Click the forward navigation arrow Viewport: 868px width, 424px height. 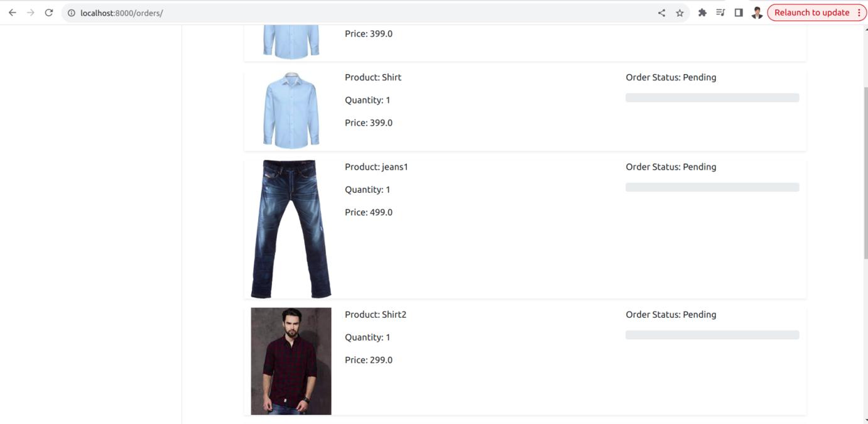click(30, 12)
